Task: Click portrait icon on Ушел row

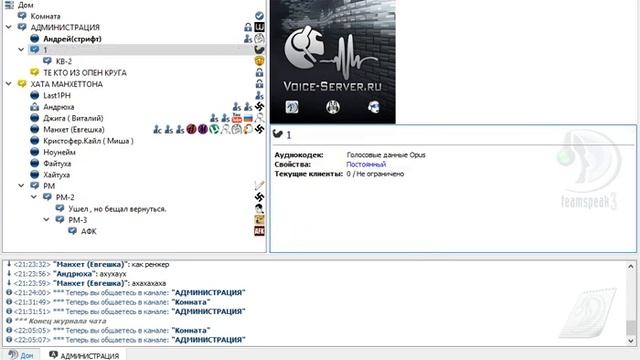Action: [x=259, y=209]
